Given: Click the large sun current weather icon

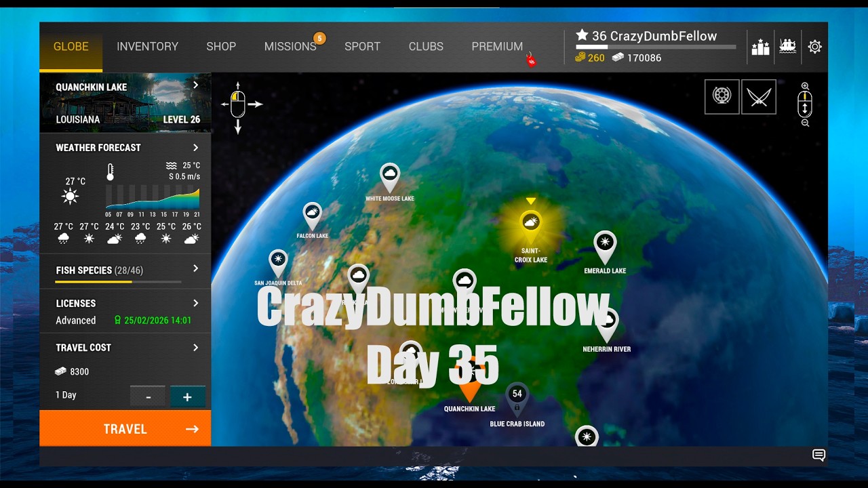Looking at the screenshot, I should (x=70, y=197).
